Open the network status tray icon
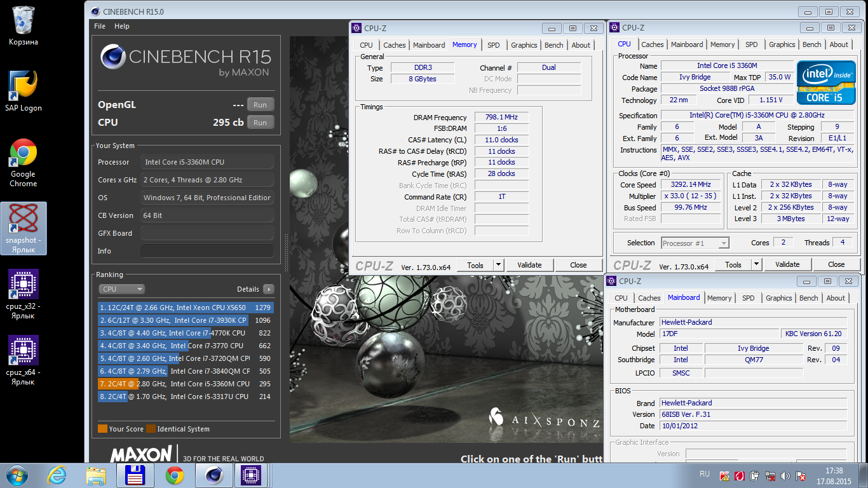Image resolution: width=868 pixels, height=488 pixels. (x=770, y=475)
